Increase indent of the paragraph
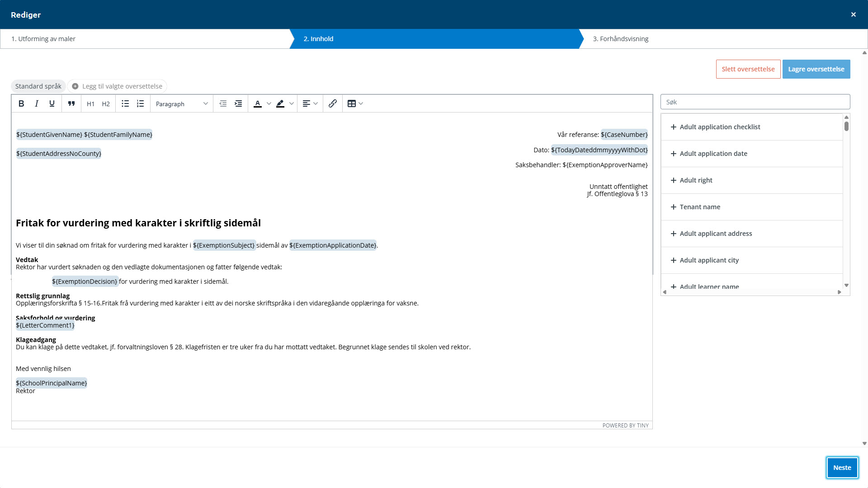This screenshot has width=868, height=488. tap(238, 103)
